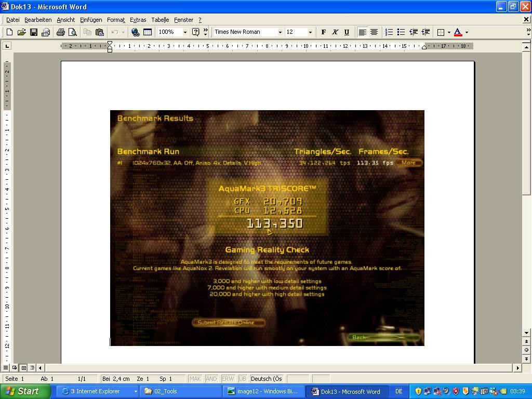
Task: Open the print preview
Action: (73, 32)
